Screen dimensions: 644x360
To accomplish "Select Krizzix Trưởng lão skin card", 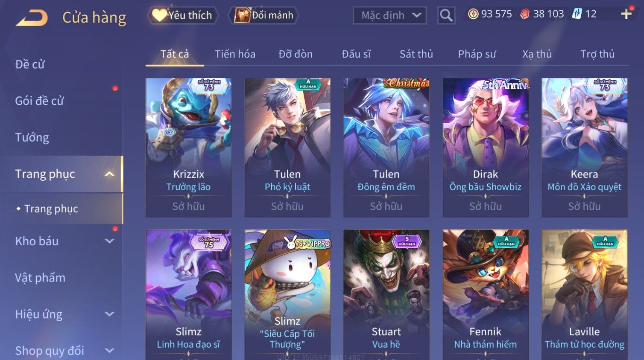I will [189, 148].
